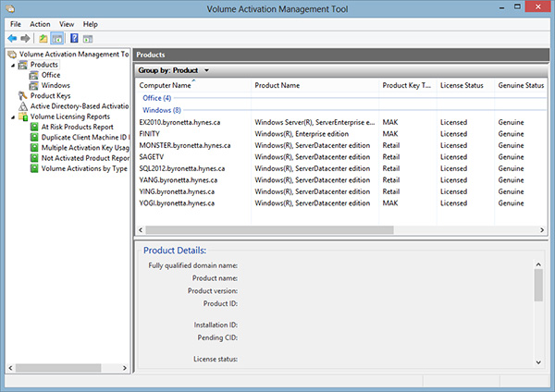Select Product Keys node in tree
This screenshot has height=392, width=555.
pyautogui.click(x=52, y=95)
